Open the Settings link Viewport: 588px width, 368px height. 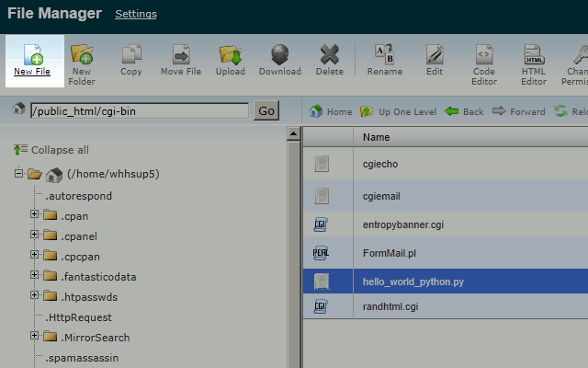(x=135, y=14)
